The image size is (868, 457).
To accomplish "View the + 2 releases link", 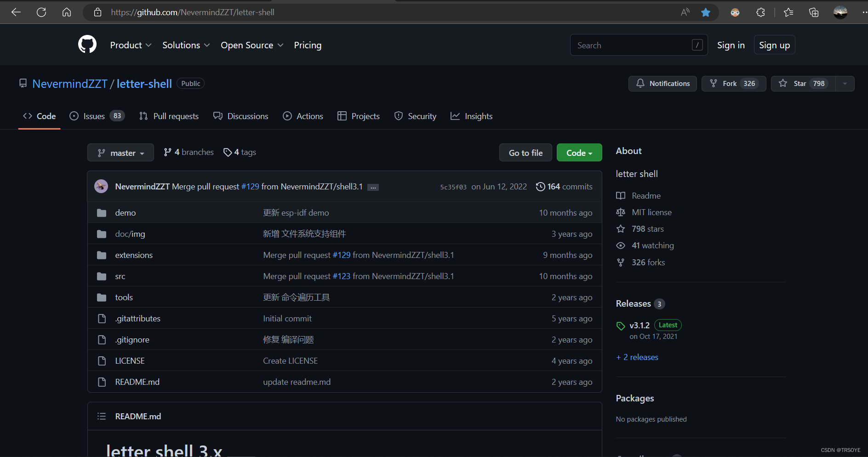I will tap(637, 357).
